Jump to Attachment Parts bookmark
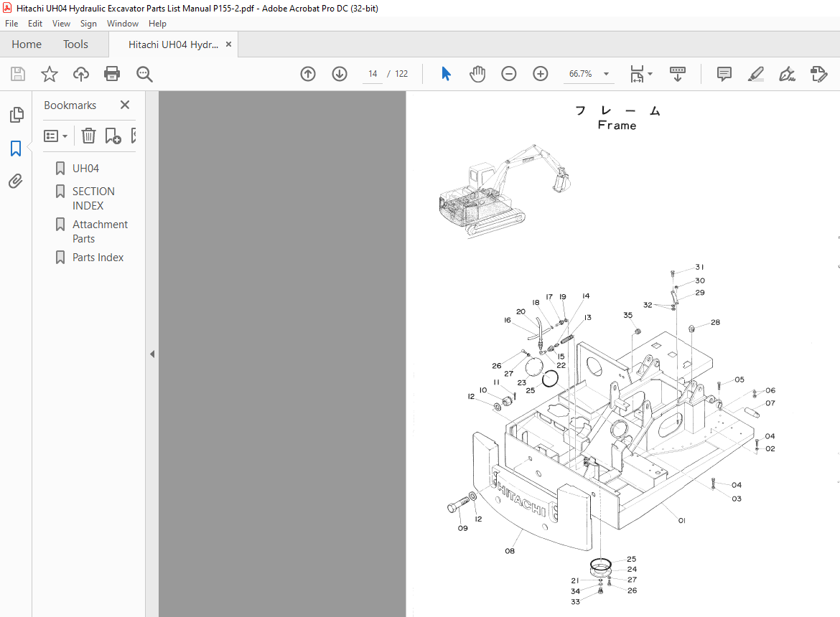Screen dimensions: 840x617 (101, 232)
